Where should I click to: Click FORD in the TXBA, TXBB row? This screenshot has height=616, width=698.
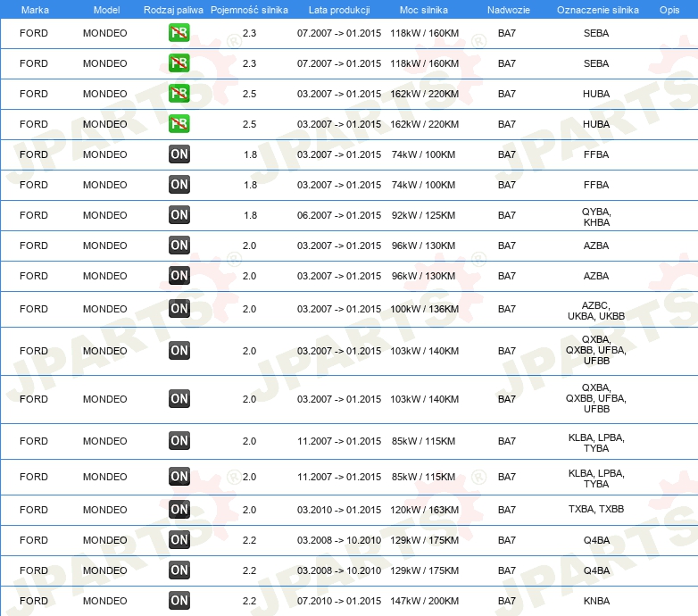[34, 510]
